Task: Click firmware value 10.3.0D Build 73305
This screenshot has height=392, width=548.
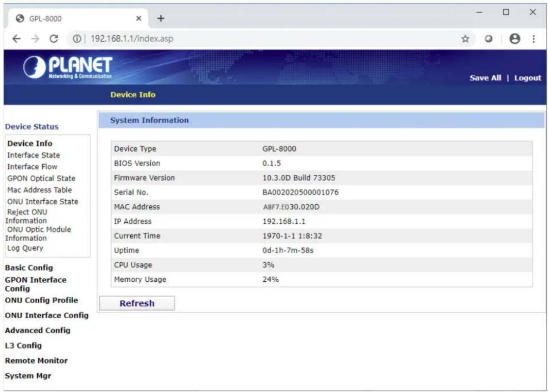Action: (299, 177)
